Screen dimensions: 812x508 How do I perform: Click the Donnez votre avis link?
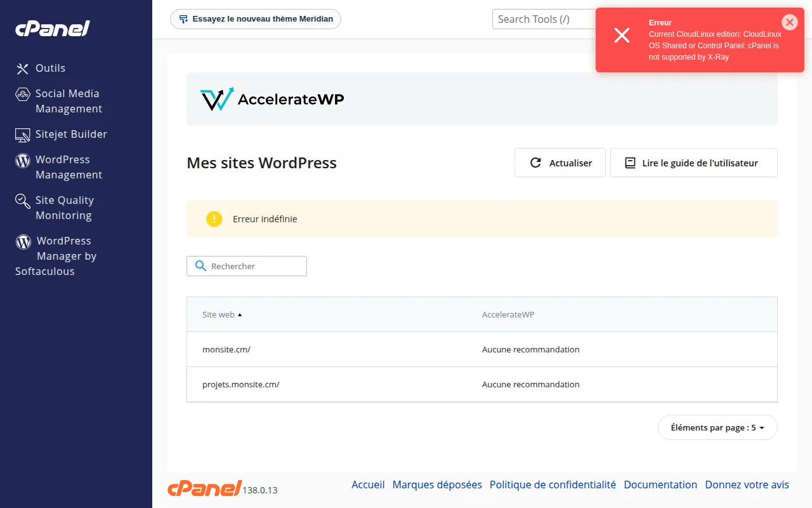click(747, 485)
